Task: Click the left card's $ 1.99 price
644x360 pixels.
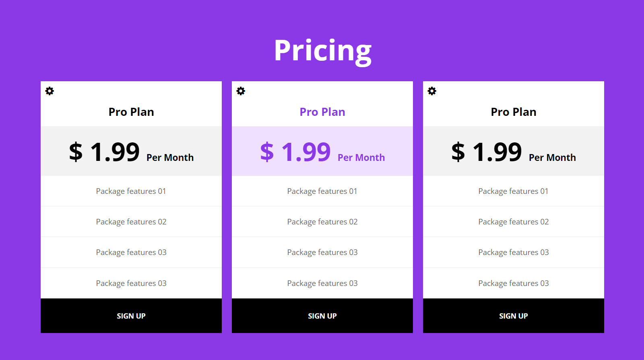Action: point(104,152)
